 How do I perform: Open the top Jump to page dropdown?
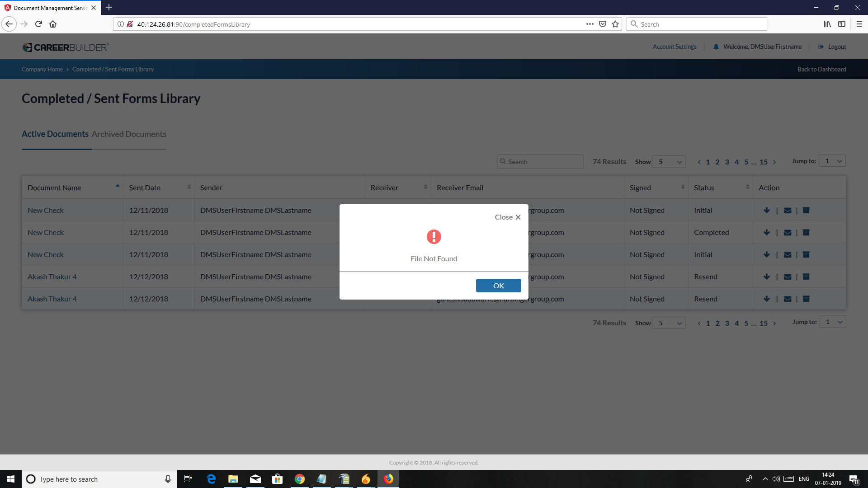(x=832, y=161)
